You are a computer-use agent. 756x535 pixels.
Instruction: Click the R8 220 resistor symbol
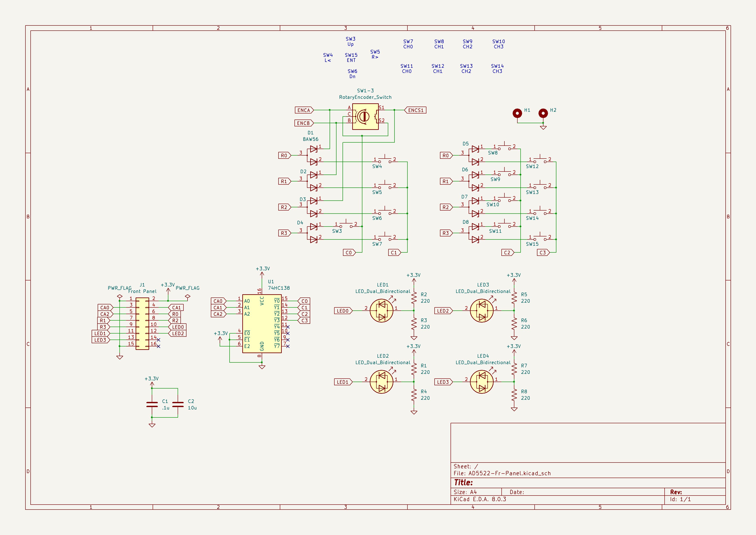click(x=514, y=395)
